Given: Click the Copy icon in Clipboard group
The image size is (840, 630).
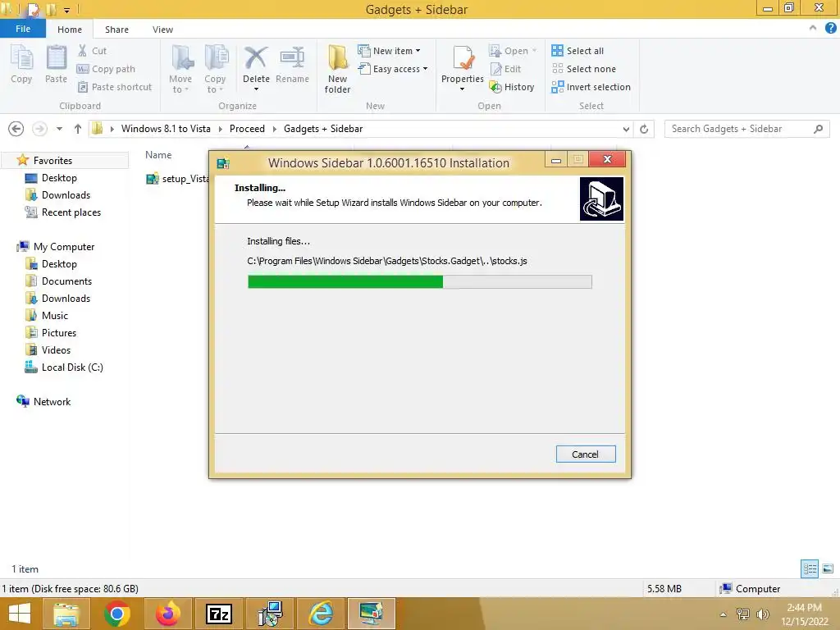Looking at the screenshot, I should pyautogui.click(x=21, y=64).
